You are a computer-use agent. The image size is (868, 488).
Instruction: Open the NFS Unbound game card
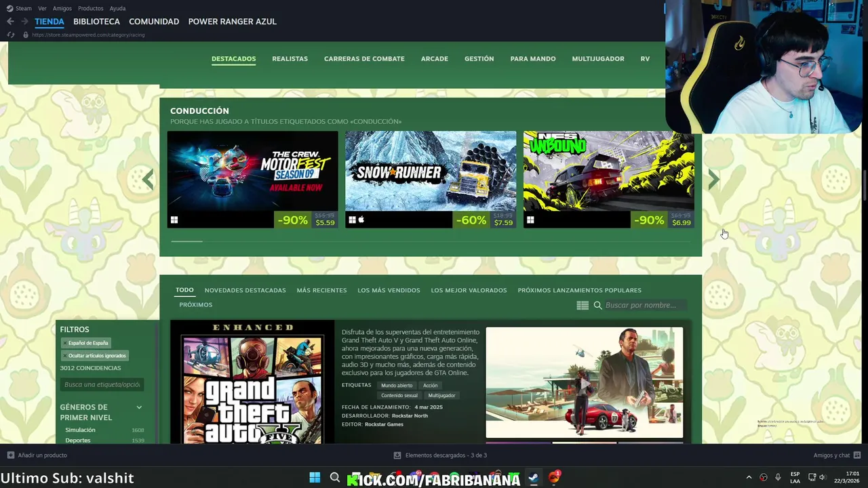(608, 180)
